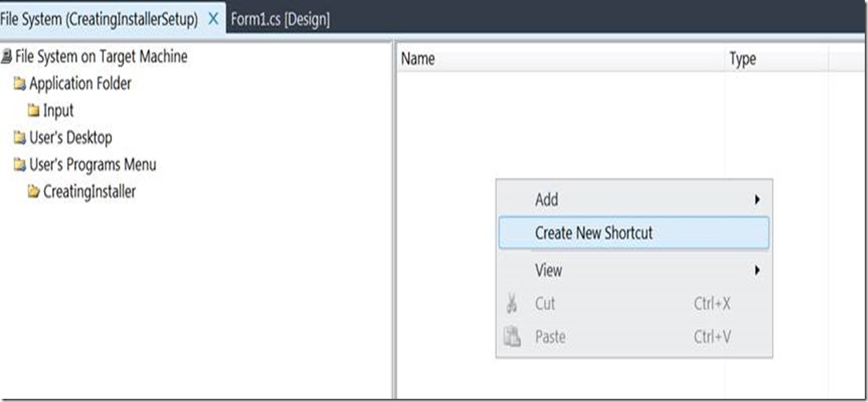Image resolution: width=868 pixels, height=402 pixels.
Task: Click the CreatingInstaller open folder icon
Action: click(34, 192)
